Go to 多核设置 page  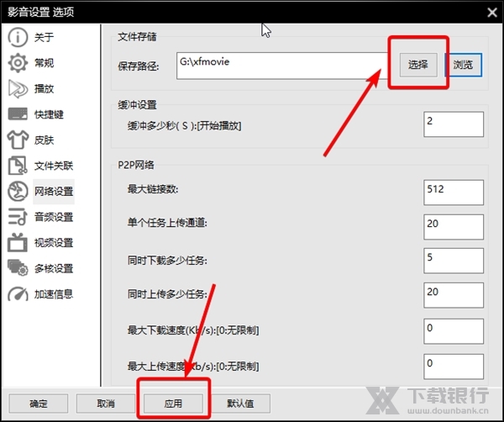click(54, 268)
